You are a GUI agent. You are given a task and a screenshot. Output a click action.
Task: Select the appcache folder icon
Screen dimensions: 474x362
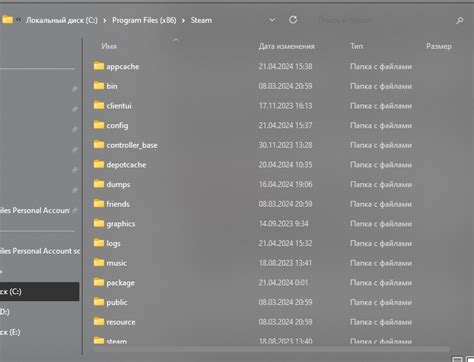pos(99,66)
